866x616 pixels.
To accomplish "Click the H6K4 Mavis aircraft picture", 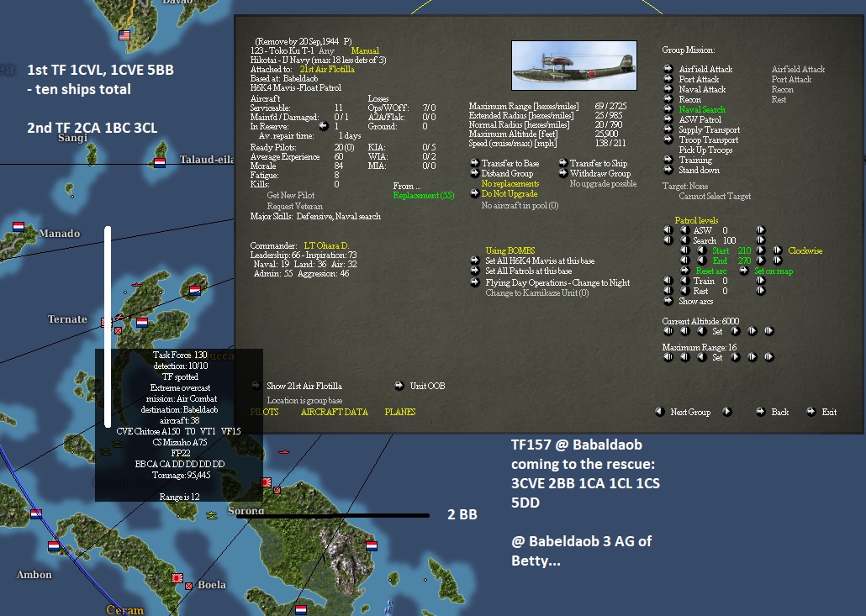I will pyautogui.click(x=574, y=66).
